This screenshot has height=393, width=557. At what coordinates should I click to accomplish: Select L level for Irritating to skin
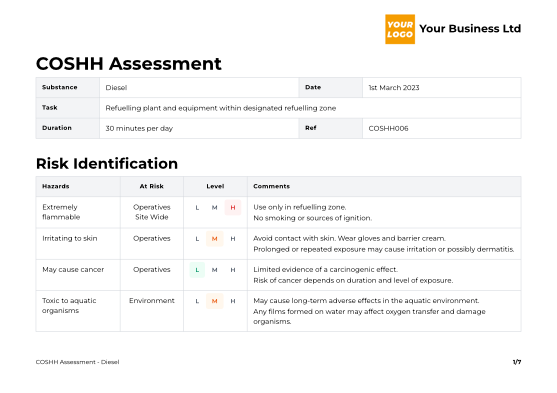coord(197,239)
